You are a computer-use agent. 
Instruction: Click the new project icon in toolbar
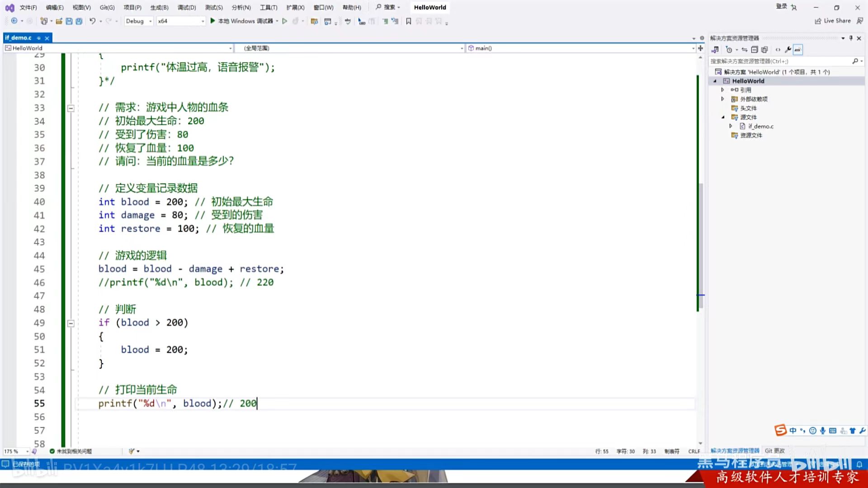(x=44, y=21)
